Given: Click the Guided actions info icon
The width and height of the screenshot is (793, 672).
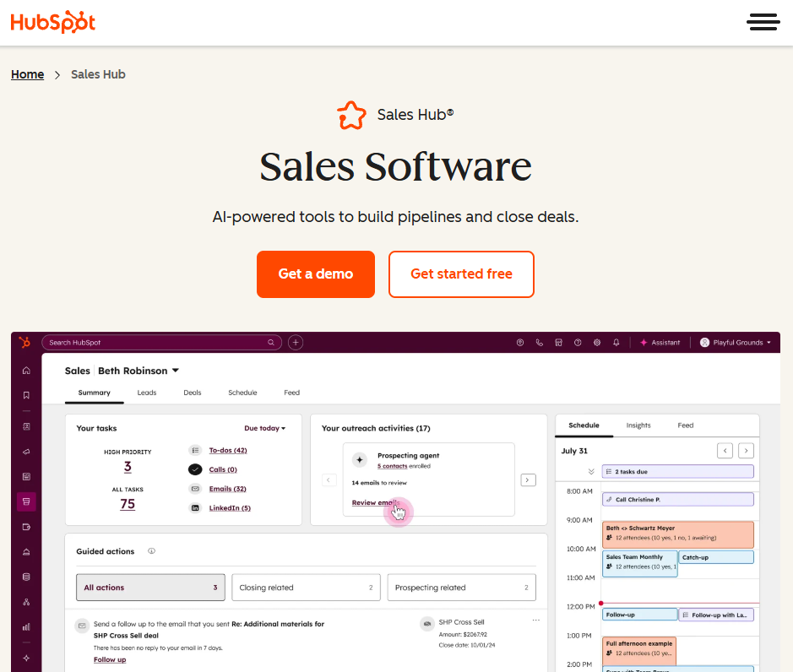Looking at the screenshot, I should [x=151, y=551].
